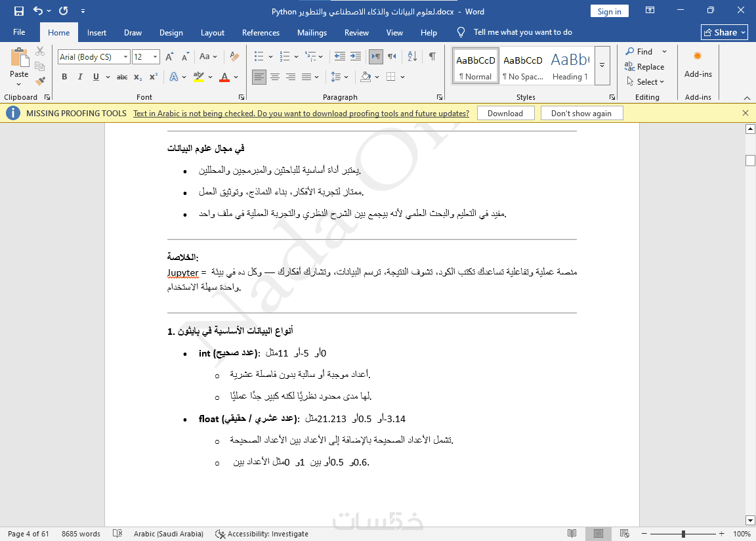Increase indent of the paragraph
The image size is (756, 541).
[356, 56]
